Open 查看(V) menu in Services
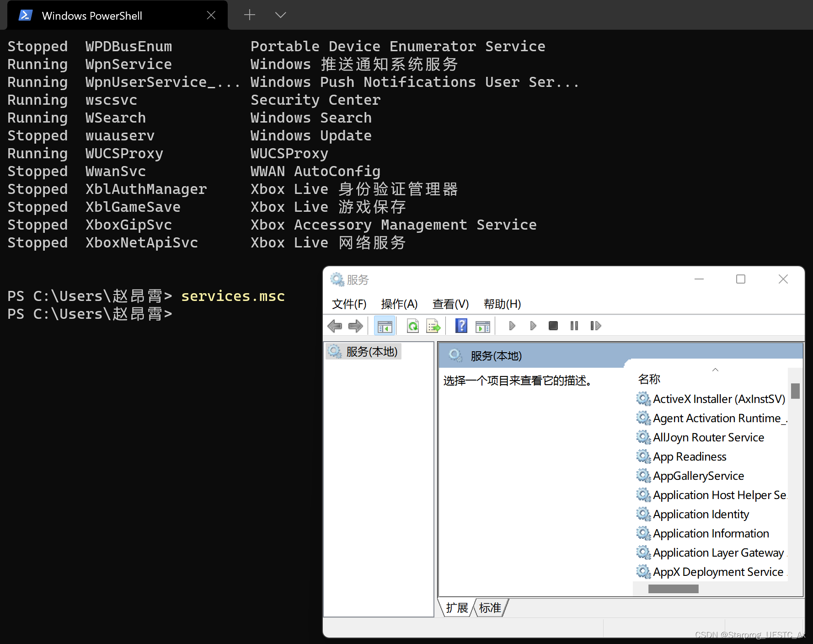Viewport: 813px width, 644px height. click(450, 304)
